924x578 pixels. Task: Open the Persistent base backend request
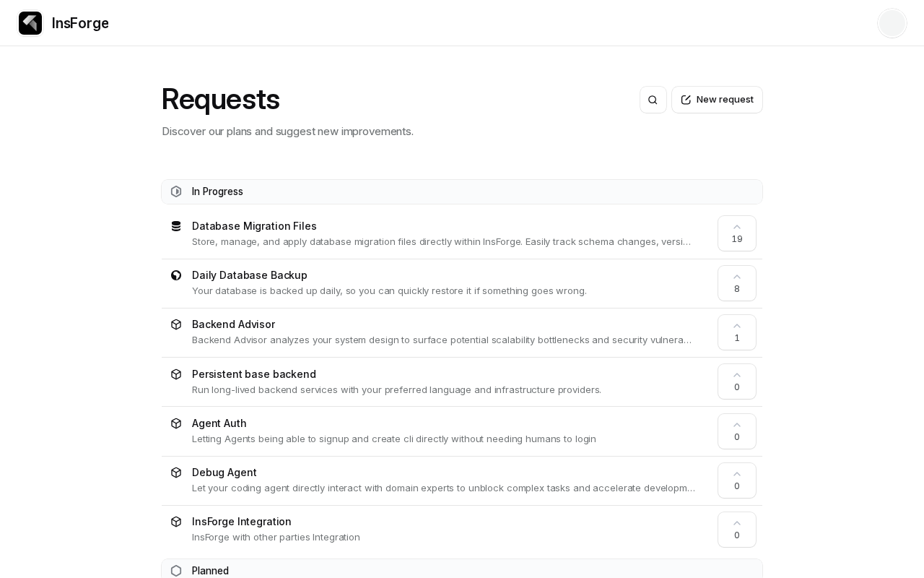click(254, 374)
